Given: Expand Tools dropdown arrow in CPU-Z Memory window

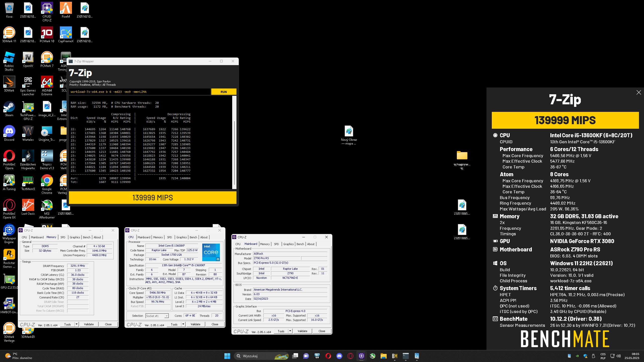Looking at the screenshot, I should (x=77, y=324).
